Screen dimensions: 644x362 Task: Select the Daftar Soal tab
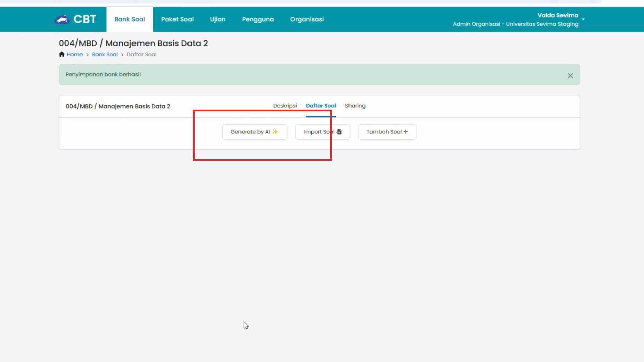[x=321, y=106]
